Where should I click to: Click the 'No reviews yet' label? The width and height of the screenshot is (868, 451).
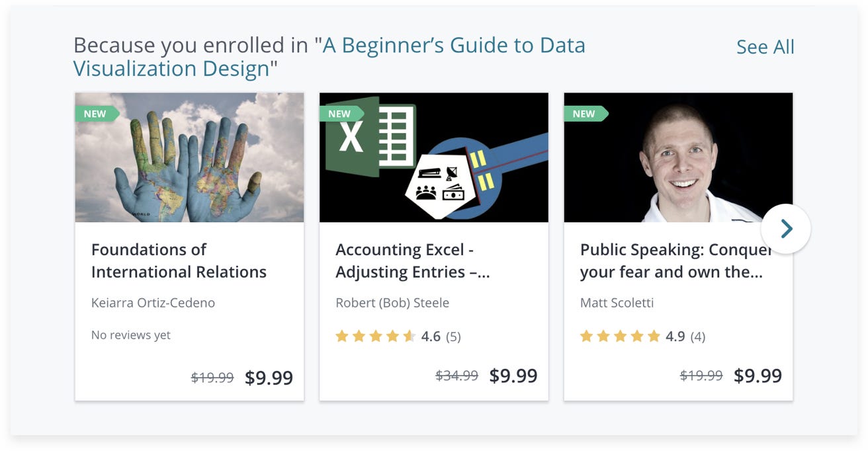(x=130, y=335)
